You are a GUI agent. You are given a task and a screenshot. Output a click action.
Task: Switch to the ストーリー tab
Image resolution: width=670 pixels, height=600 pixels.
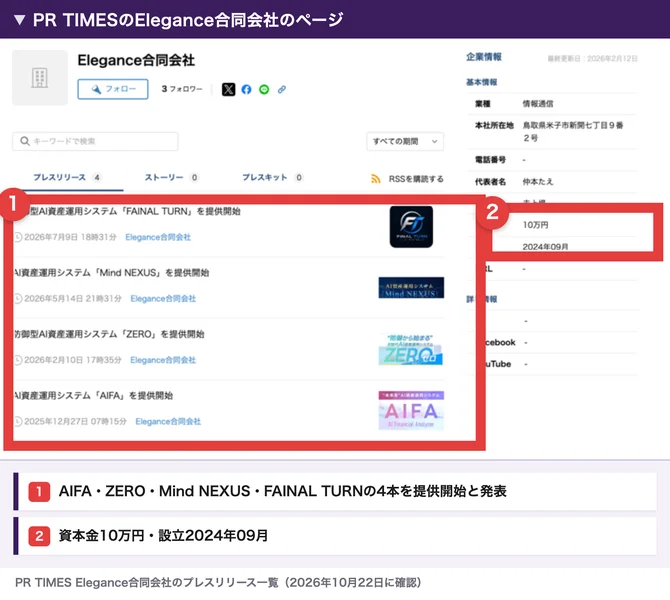pos(171,177)
